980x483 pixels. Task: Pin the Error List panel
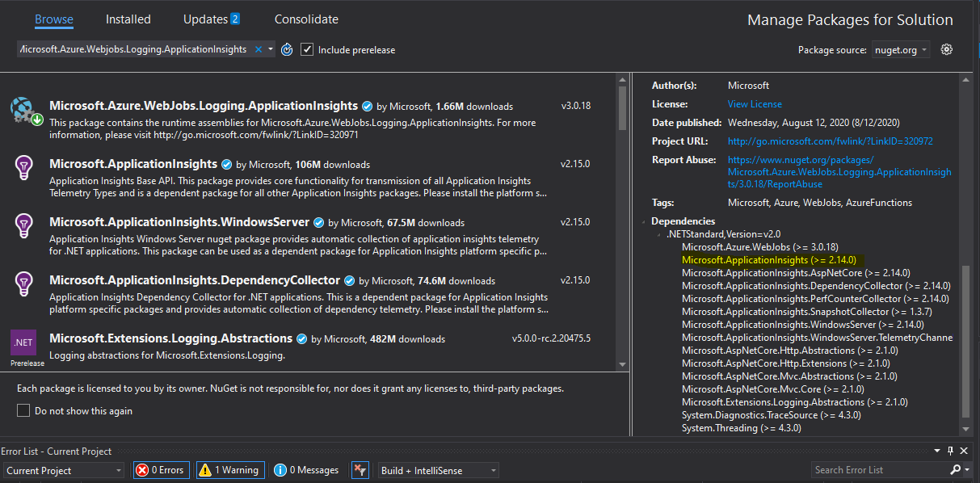tap(950, 451)
